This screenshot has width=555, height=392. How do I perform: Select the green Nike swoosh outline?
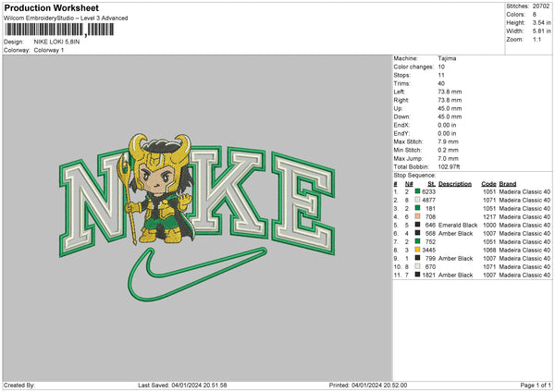coord(197,275)
